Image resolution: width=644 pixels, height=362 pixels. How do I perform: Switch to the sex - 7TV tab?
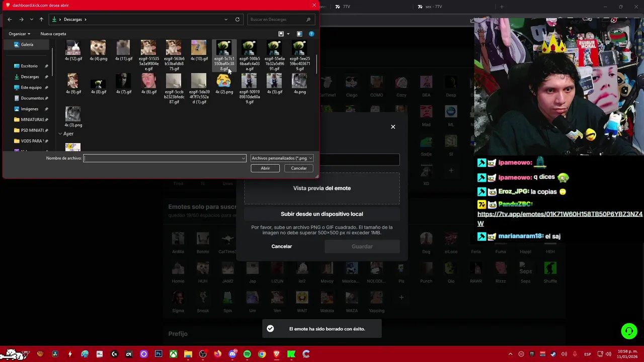pos(434,7)
